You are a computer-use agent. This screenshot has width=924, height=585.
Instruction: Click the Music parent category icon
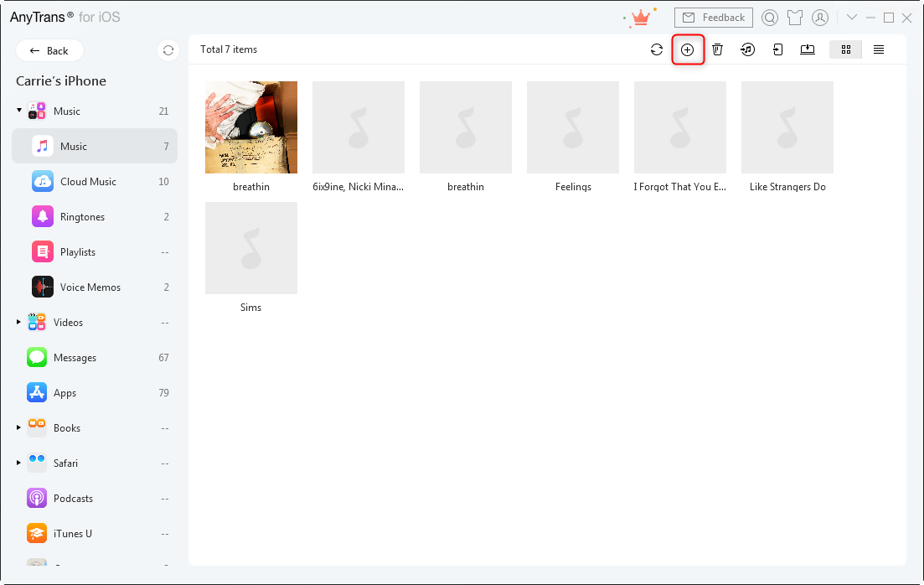pyautogui.click(x=37, y=111)
